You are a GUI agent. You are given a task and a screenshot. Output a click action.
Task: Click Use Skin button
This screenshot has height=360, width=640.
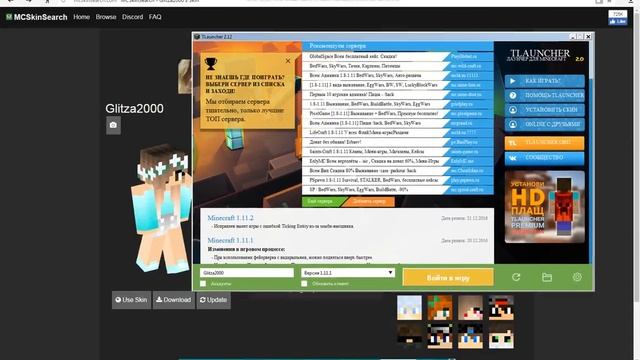coord(131,300)
